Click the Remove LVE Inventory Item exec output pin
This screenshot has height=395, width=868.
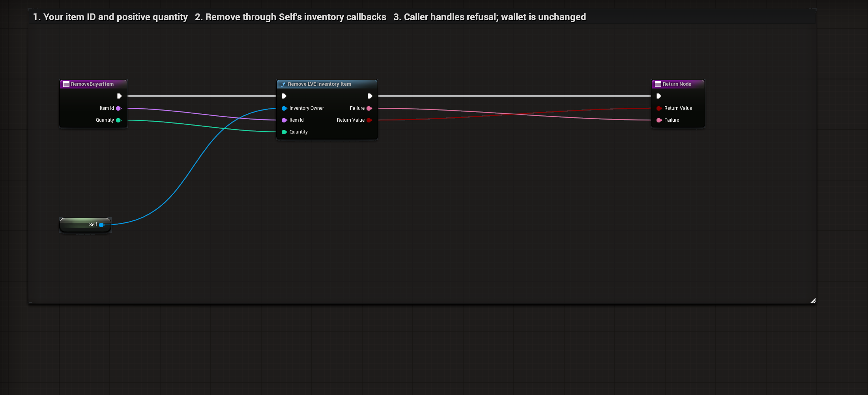click(370, 96)
